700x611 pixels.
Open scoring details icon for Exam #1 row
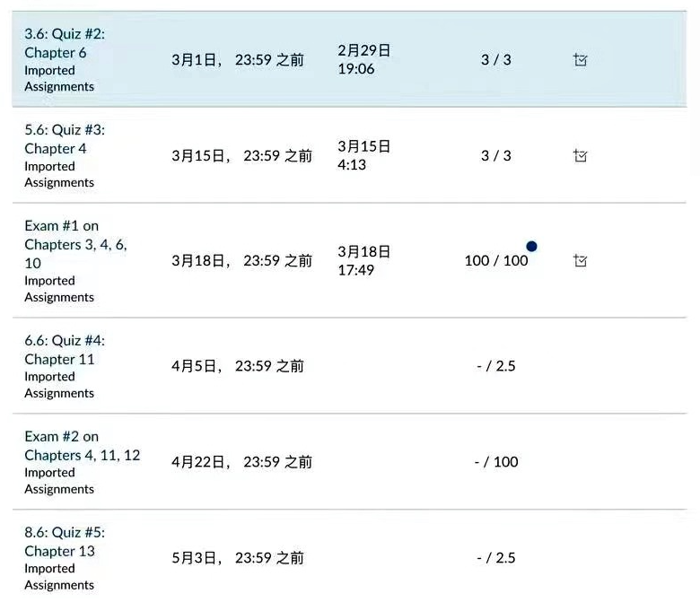(581, 261)
